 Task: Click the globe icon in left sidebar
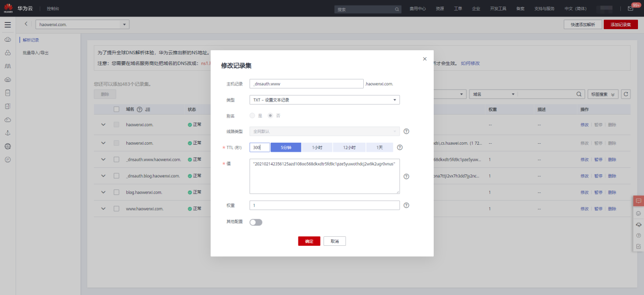click(x=8, y=146)
